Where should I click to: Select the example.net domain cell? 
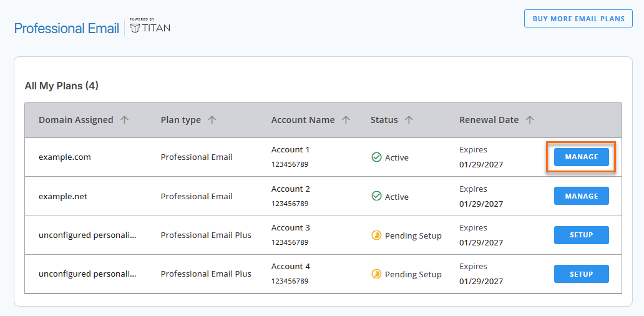[63, 197]
